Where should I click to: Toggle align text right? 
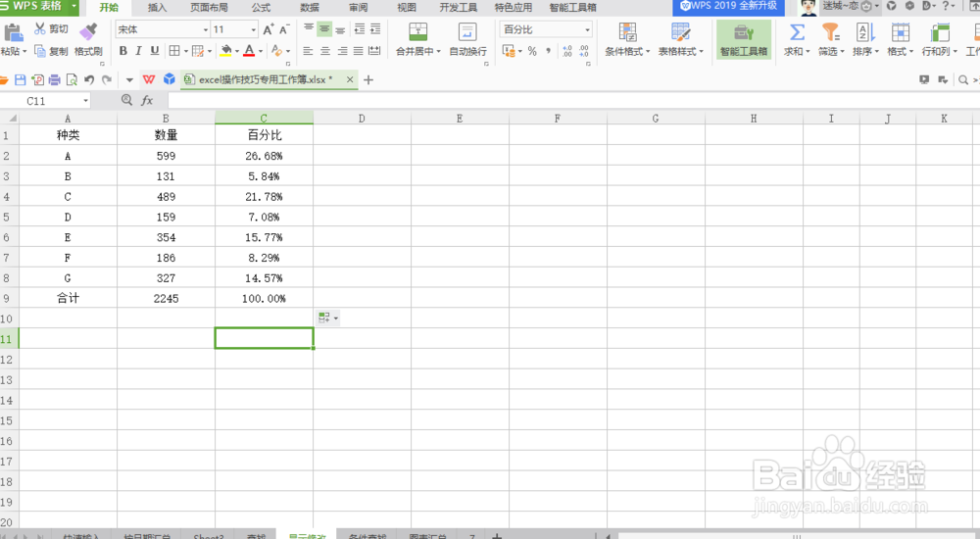coord(342,51)
